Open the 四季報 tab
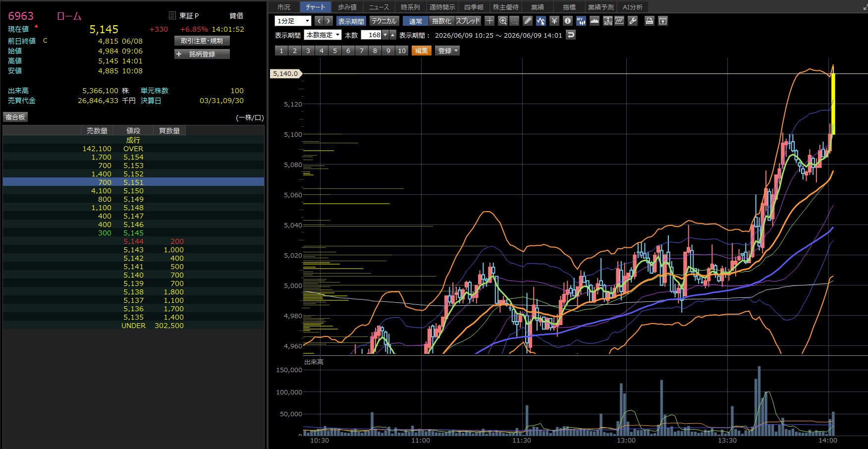The image size is (868, 449). tap(474, 7)
